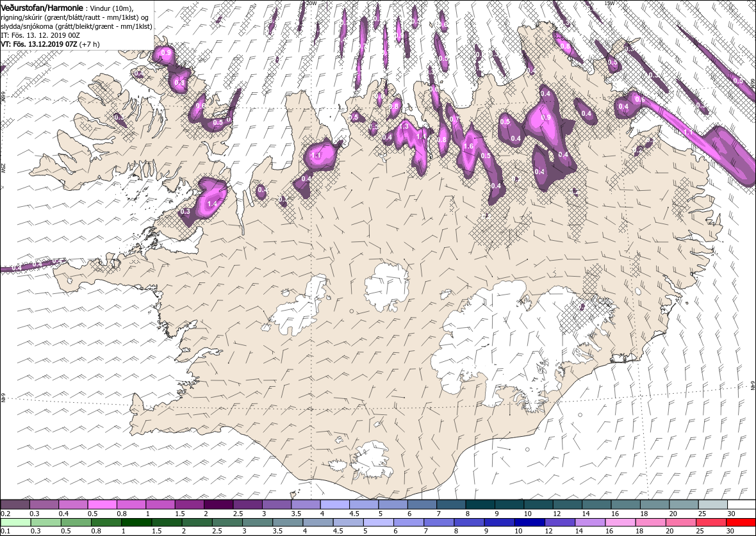Screen dimensions: 756x536
Task: Select the 2 swatch in lower legend row
Action: click(197, 523)
